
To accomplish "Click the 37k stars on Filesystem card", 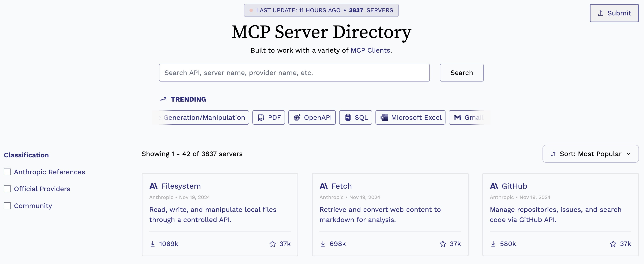I will tap(285, 244).
